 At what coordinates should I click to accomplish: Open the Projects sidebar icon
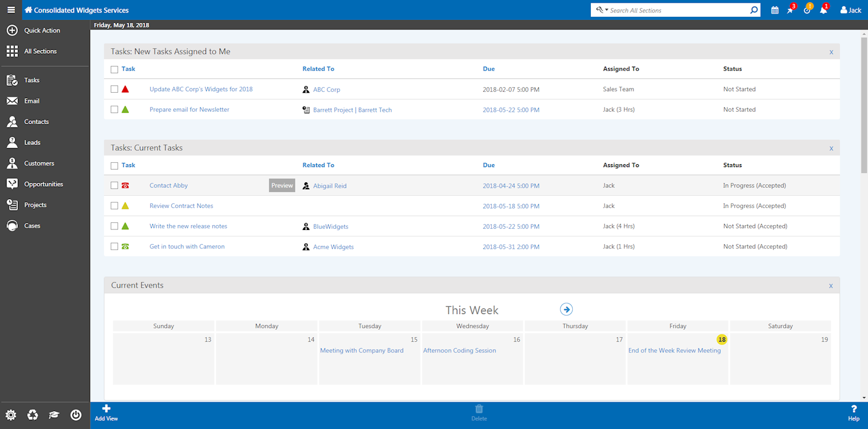tap(12, 205)
